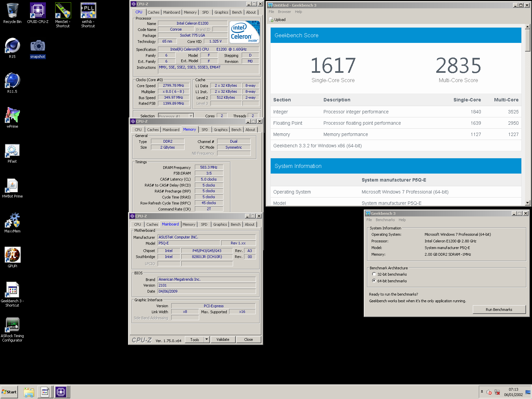Click the Run Benchmarks button
The image size is (532, 399).
pos(499,310)
